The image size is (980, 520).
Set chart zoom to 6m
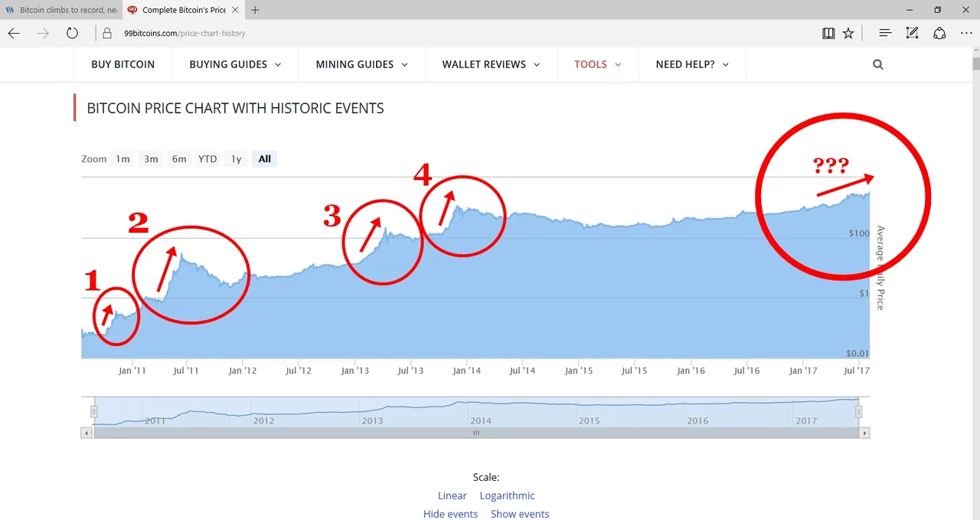click(179, 159)
